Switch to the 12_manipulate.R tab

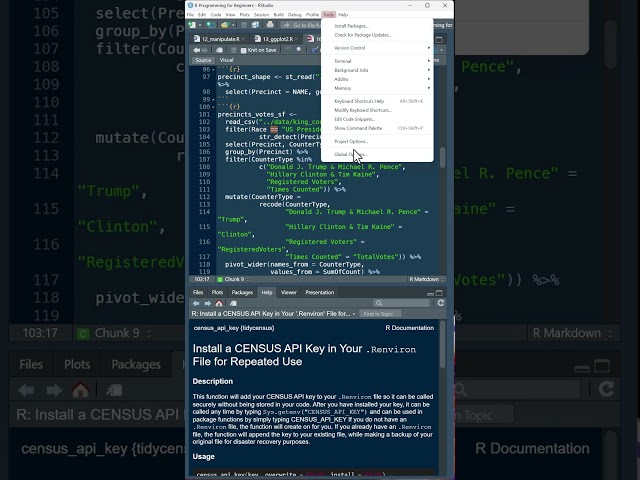pyautogui.click(x=220, y=39)
